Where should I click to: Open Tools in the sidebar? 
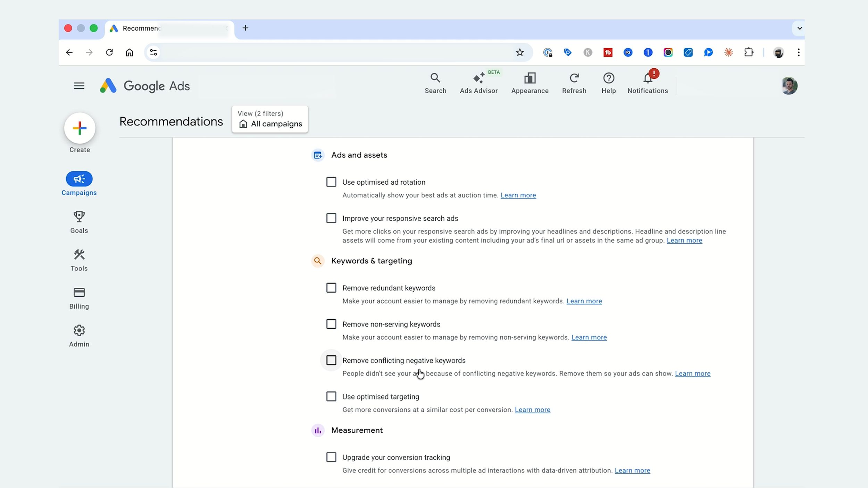pyautogui.click(x=79, y=260)
